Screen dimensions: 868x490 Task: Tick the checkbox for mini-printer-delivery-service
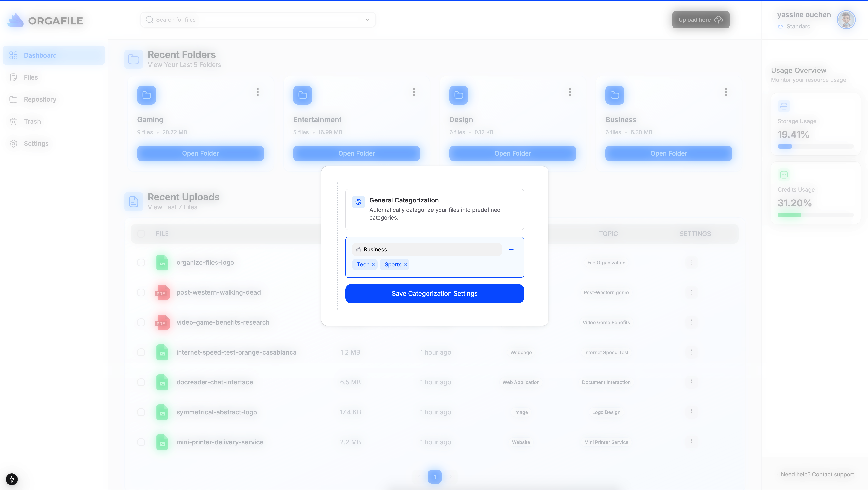click(x=141, y=442)
